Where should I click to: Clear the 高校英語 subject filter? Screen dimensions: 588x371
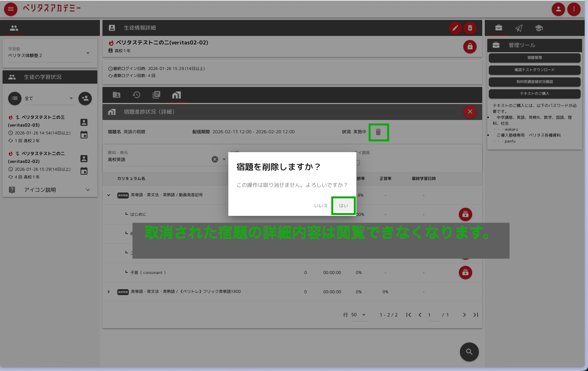[215, 159]
